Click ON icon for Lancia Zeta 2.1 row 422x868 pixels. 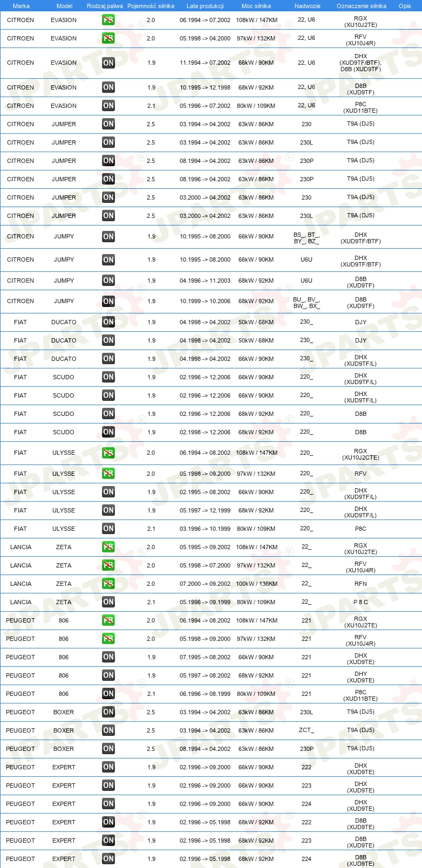108,602
